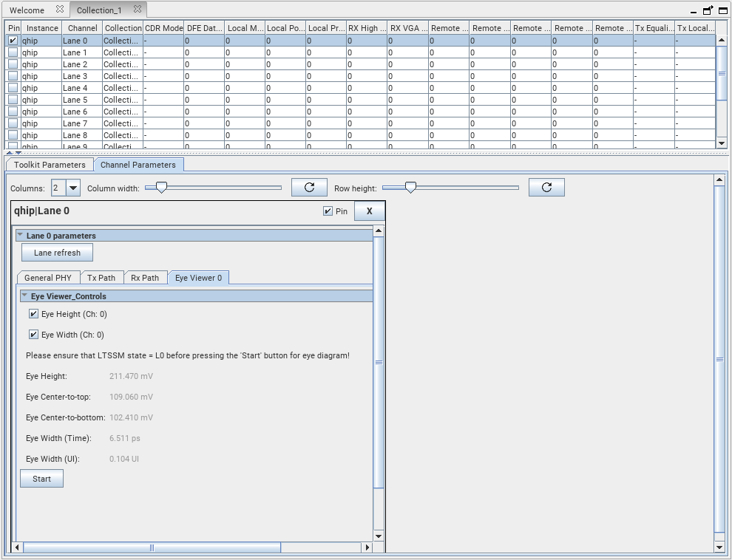
Task: Reset column width with refresh icon
Action: coord(309,188)
